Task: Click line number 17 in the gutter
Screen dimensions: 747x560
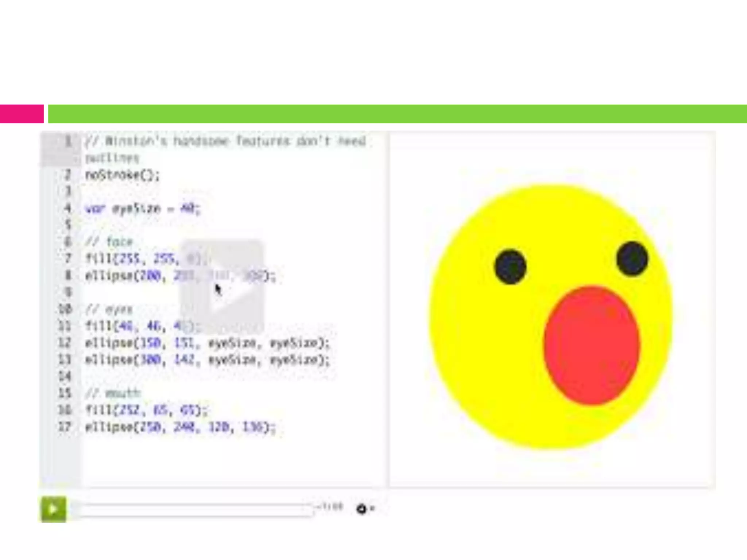Action: click(65, 427)
